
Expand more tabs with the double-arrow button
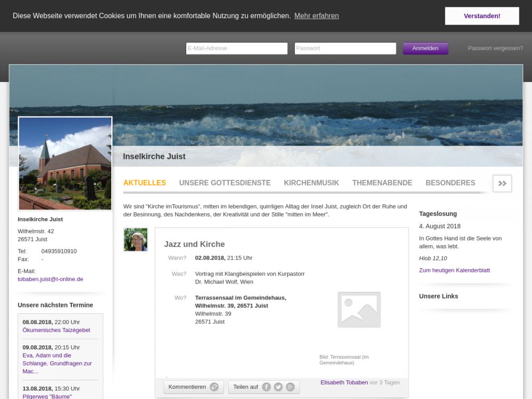tap(502, 183)
